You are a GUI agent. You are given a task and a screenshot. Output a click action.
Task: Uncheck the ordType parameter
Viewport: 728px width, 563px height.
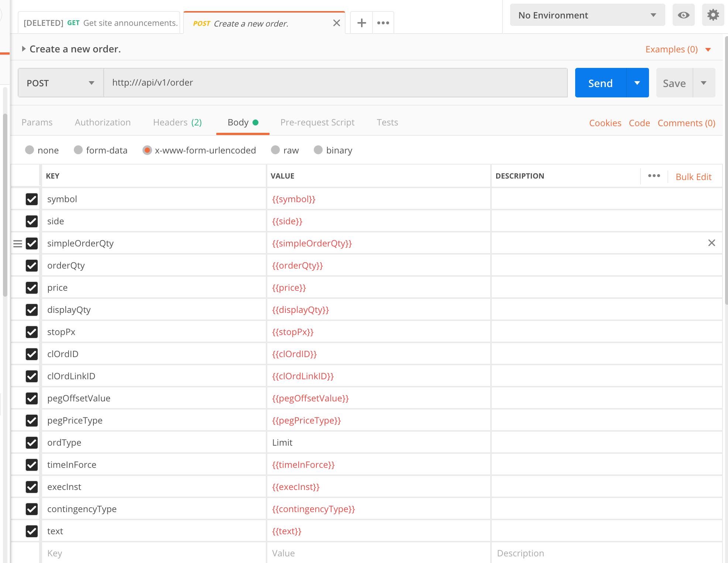[32, 443]
